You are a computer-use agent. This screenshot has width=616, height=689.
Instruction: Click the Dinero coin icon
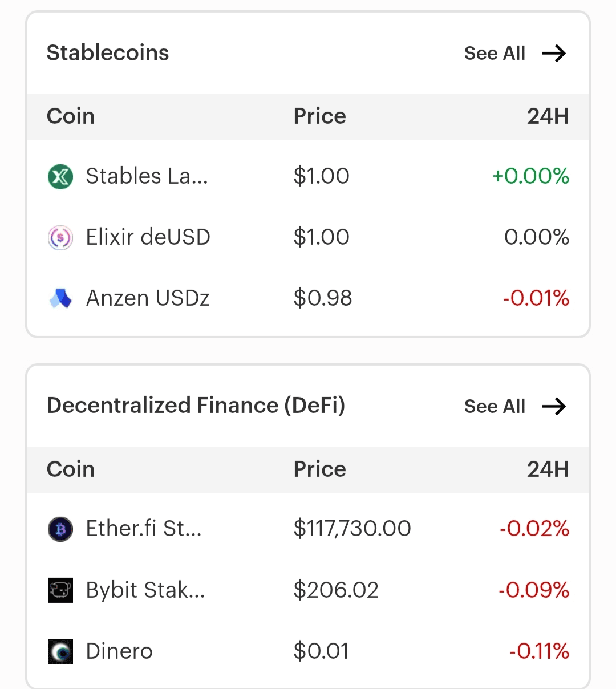[x=60, y=651]
